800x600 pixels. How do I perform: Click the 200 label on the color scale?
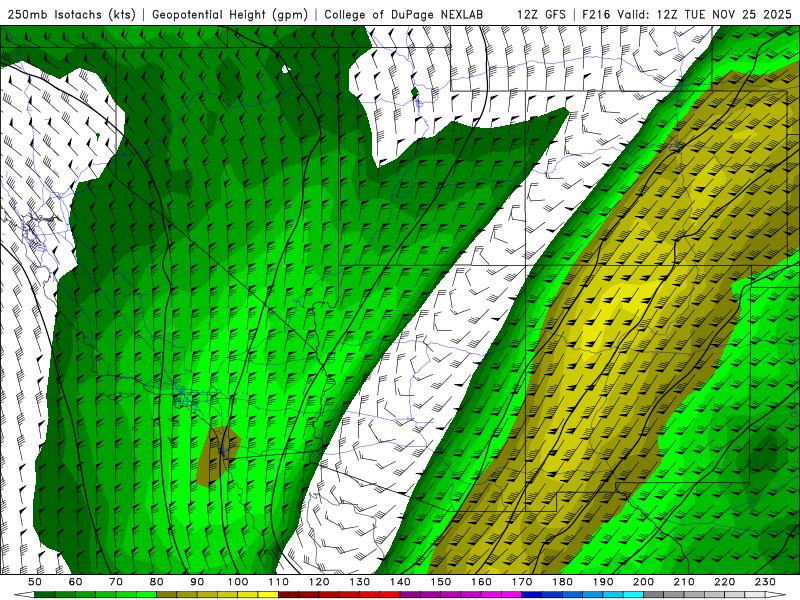pyautogui.click(x=643, y=582)
